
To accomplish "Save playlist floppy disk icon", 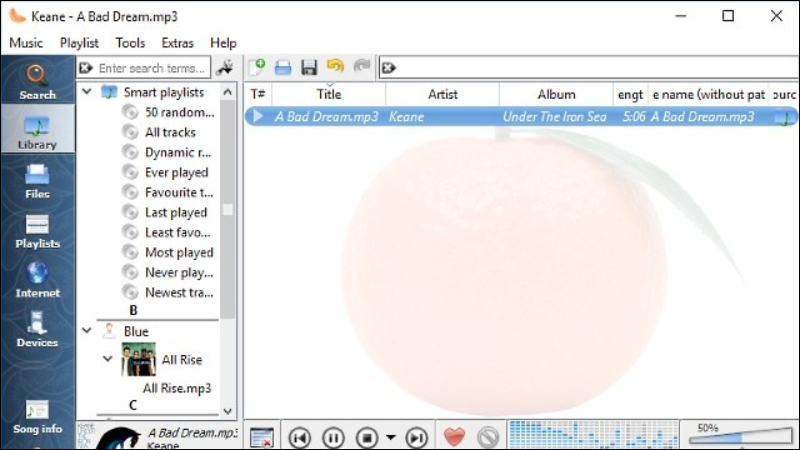I will [x=309, y=67].
